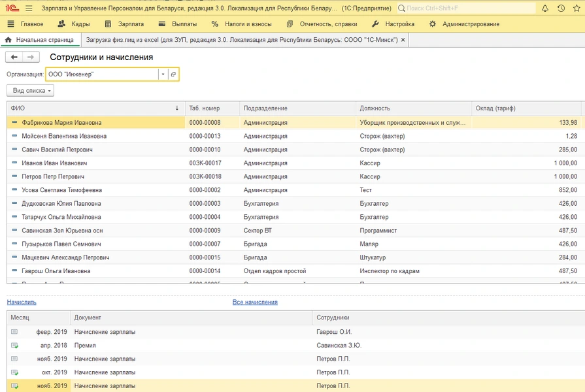Click the Начислить link
The width and height of the screenshot is (585, 392).
click(x=22, y=302)
